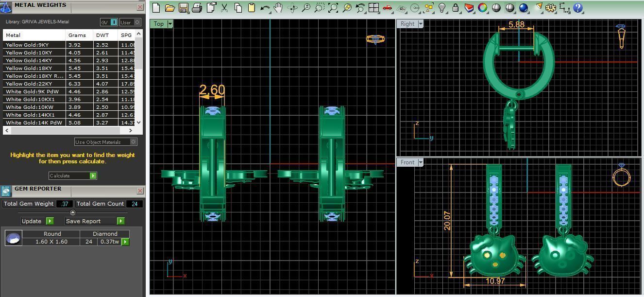Screen dimensions: 644x297
Task: Select the Yellow Gold:10KY row
Action: (x=70, y=52)
